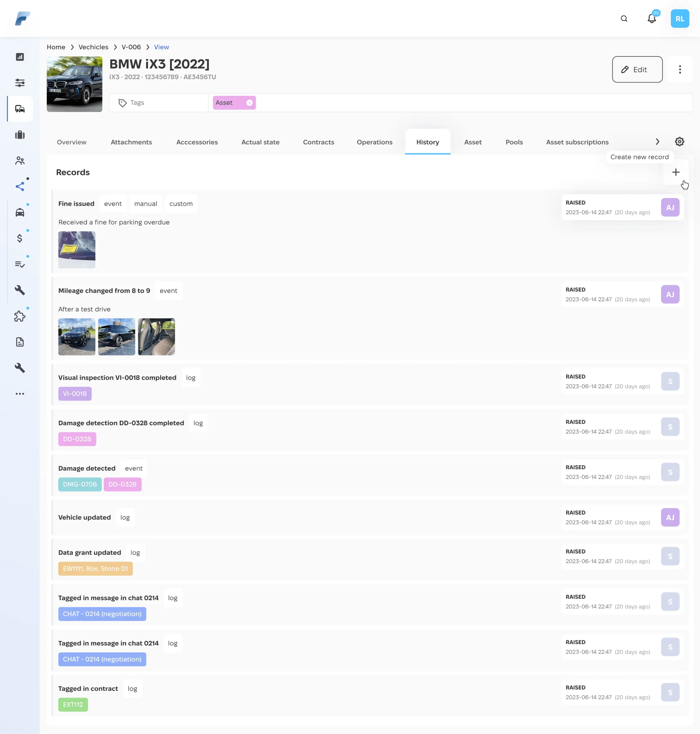
Task: Expand hidden tabs with the right chevron
Action: [657, 142]
